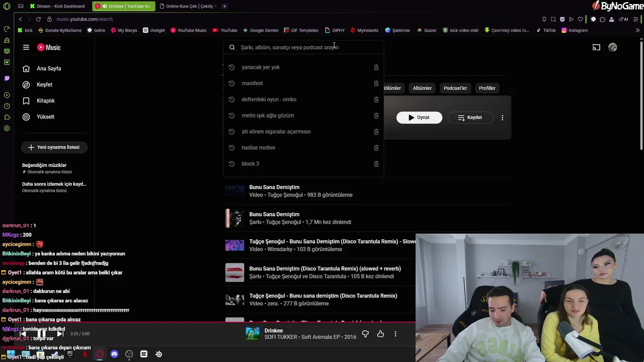Open browser extensions puzzle icon
644x362 pixels.
pyautogui.click(x=602, y=19)
